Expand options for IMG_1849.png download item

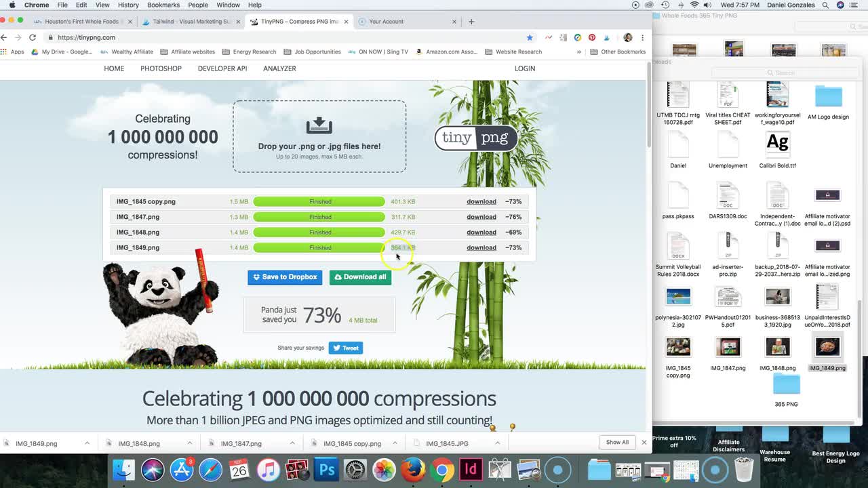[x=87, y=443]
